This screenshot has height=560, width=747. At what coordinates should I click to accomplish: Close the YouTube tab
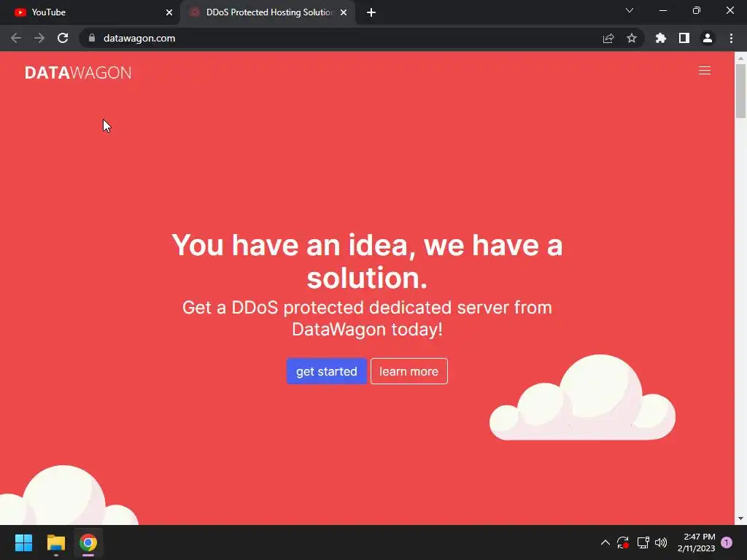[169, 12]
